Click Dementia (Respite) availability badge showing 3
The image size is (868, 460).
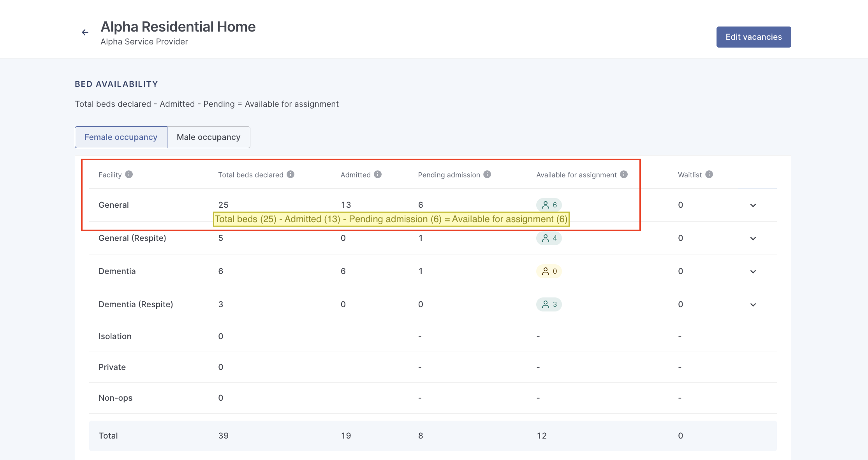(x=549, y=304)
